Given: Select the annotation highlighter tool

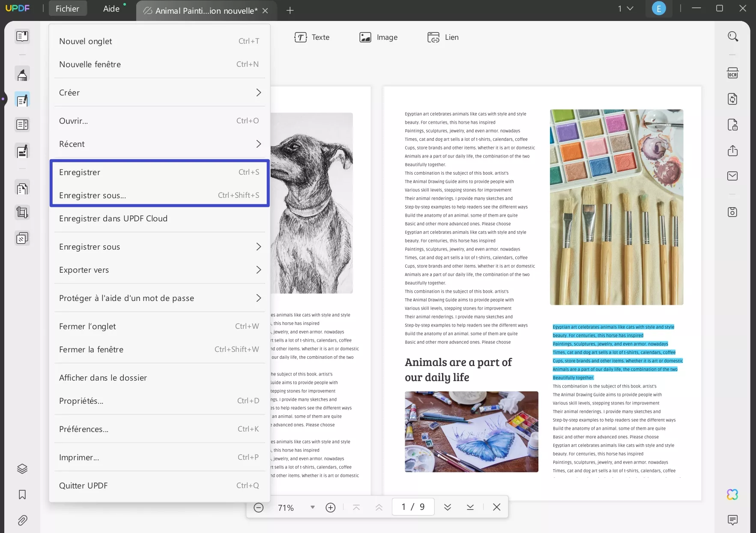Looking at the screenshot, I should pos(22,74).
